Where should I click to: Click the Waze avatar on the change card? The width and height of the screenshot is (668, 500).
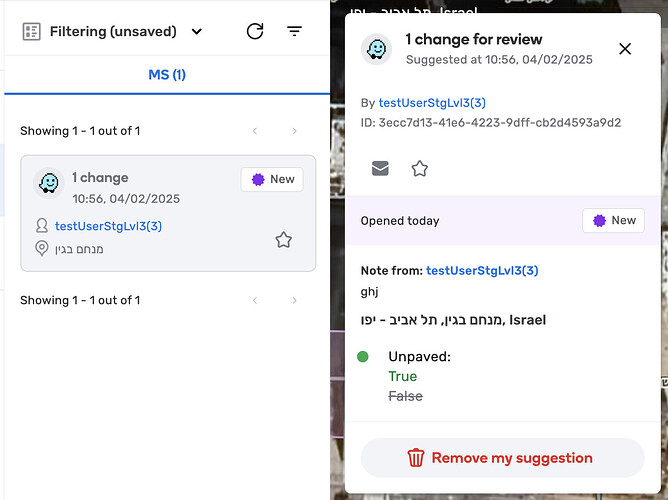point(47,183)
